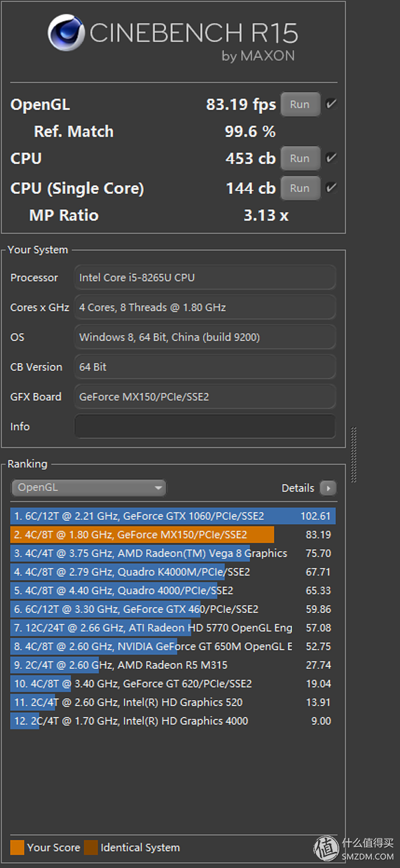Click the 83.19 fps OpenGL result
Screen dimensions: 400x868
241,105
